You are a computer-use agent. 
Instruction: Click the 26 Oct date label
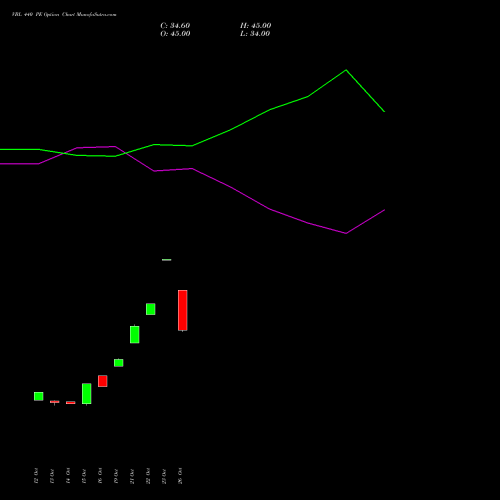tap(180, 476)
